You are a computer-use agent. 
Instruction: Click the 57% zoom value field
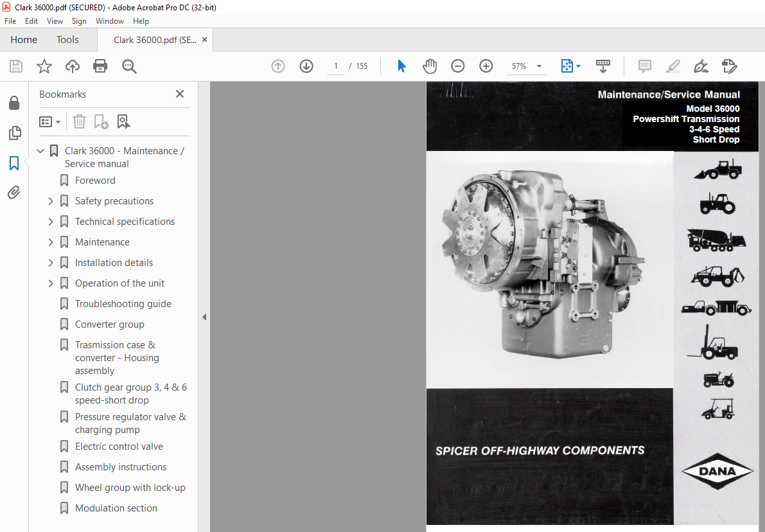(x=519, y=66)
